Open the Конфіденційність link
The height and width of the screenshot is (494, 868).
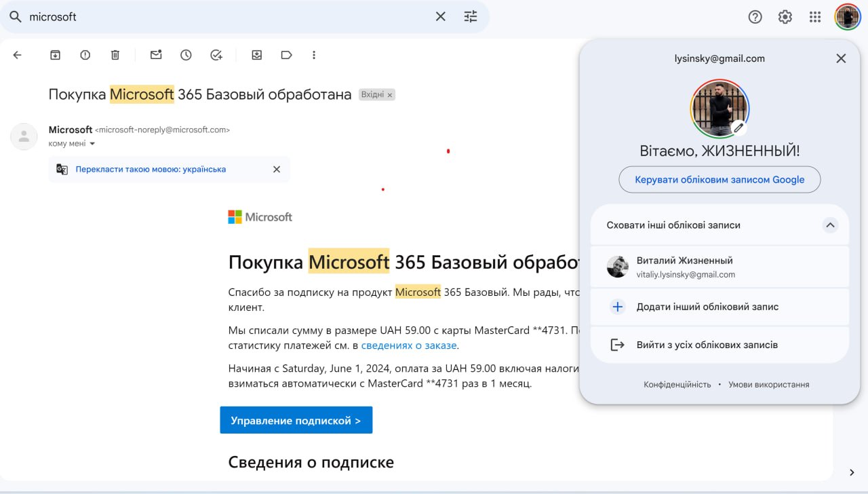click(677, 384)
